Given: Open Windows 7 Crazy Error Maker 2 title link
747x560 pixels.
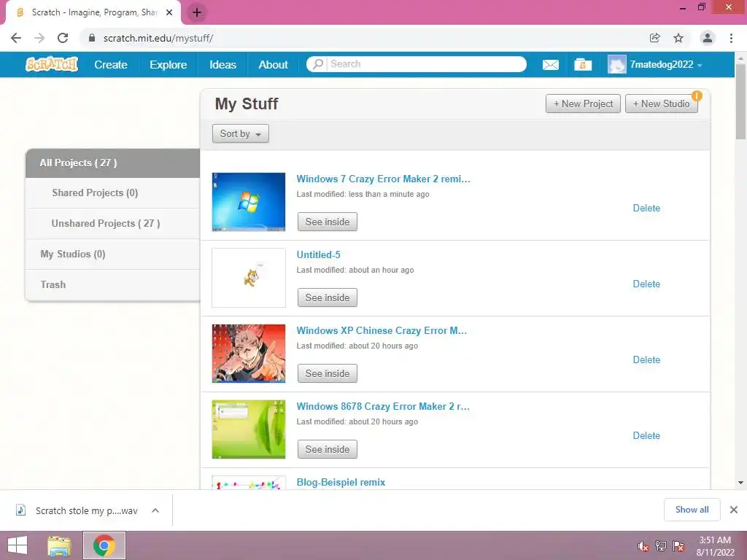Looking at the screenshot, I should [x=383, y=179].
